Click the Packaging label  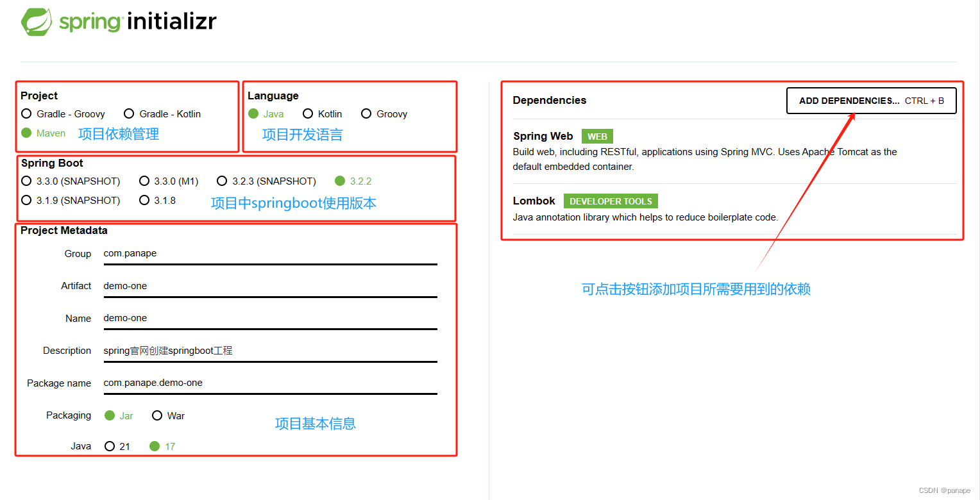point(69,415)
